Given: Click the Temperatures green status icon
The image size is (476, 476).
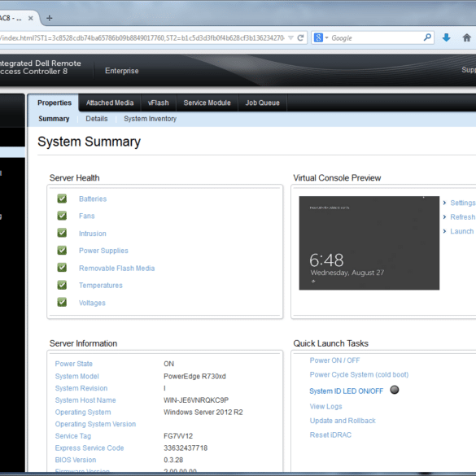Looking at the screenshot, I should coord(62,285).
